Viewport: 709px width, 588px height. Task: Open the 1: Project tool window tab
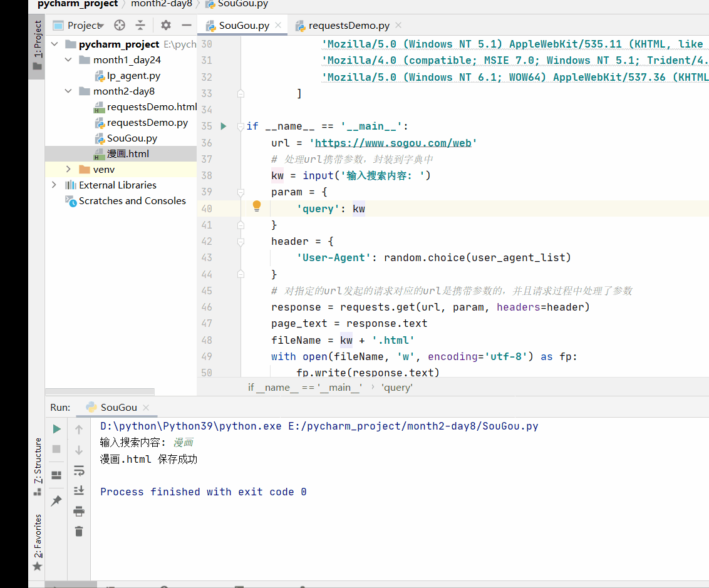[37, 46]
